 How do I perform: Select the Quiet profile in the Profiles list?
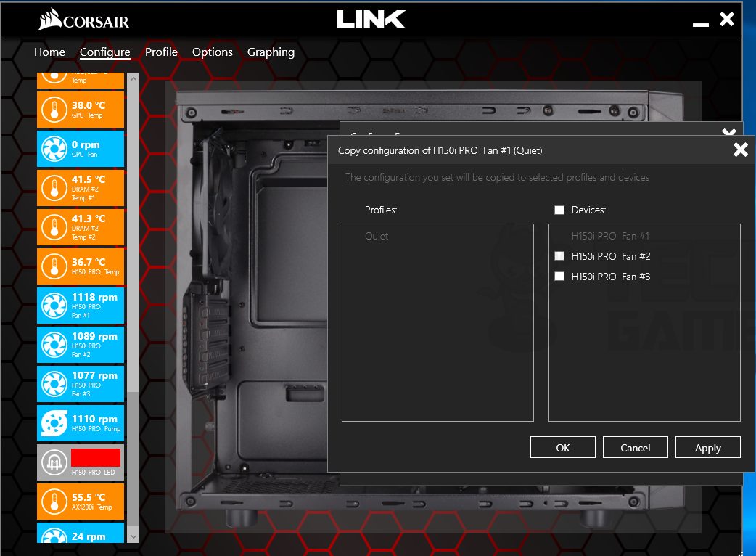[x=377, y=236]
